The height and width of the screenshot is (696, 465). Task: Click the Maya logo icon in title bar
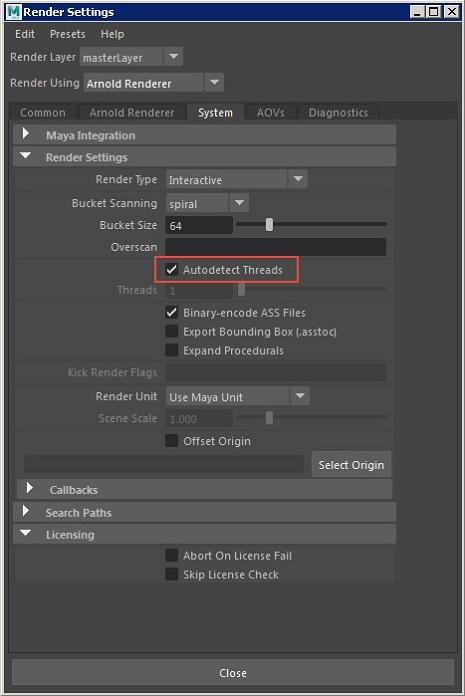click(13, 12)
